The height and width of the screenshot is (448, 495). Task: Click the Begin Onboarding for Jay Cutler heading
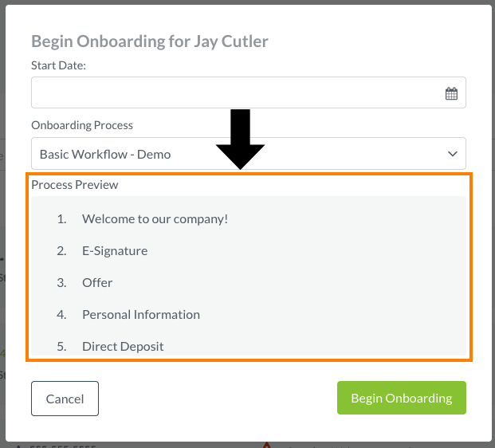[x=150, y=41]
